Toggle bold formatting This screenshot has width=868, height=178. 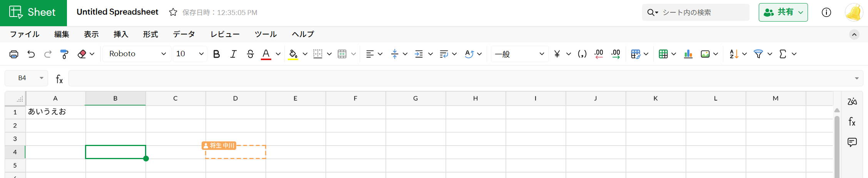click(x=217, y=54)
